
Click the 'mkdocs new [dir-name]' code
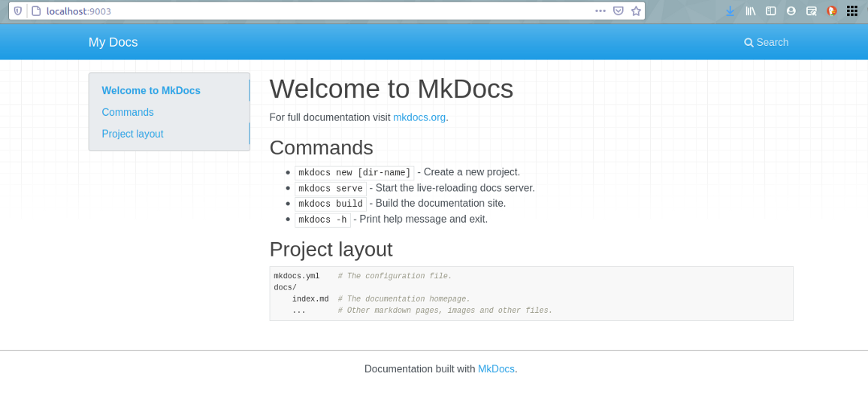point(354,173)
